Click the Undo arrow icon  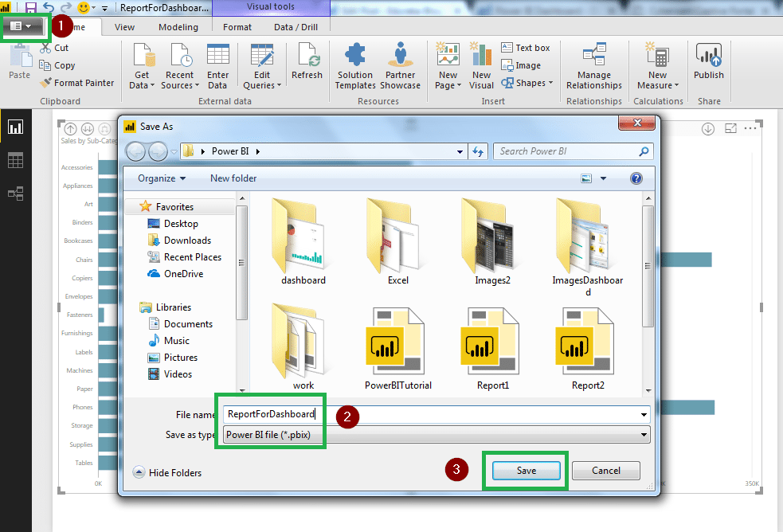49,7
